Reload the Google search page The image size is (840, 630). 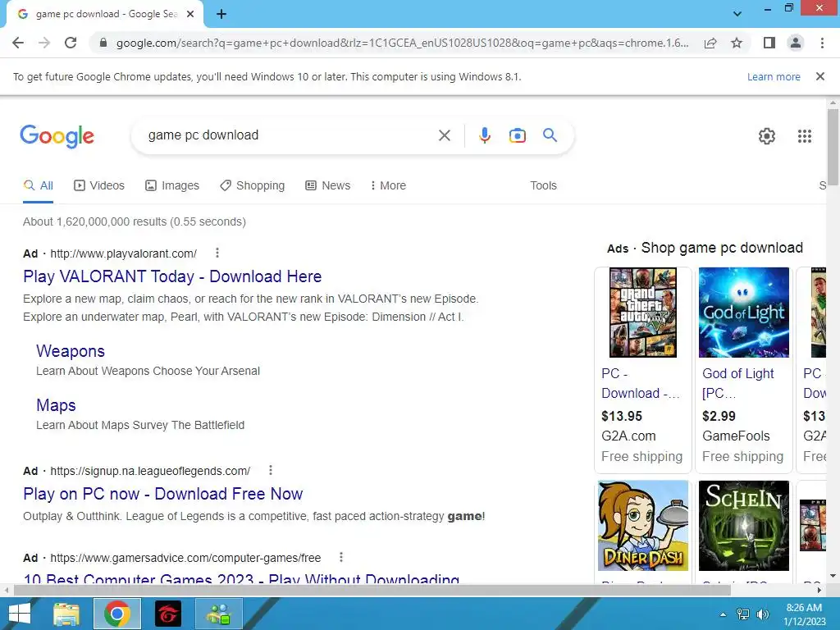point(71,43)
